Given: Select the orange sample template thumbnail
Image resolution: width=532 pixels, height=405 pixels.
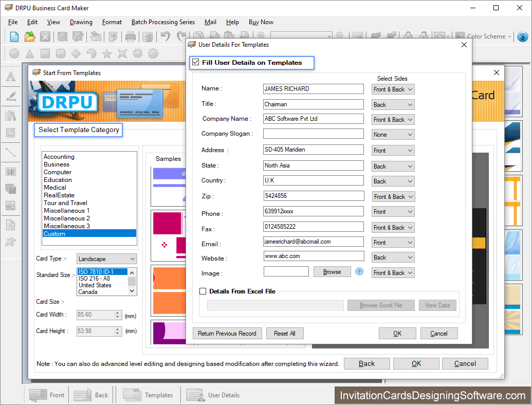Looking at the screenshot, I should click(x=169, y=290).
